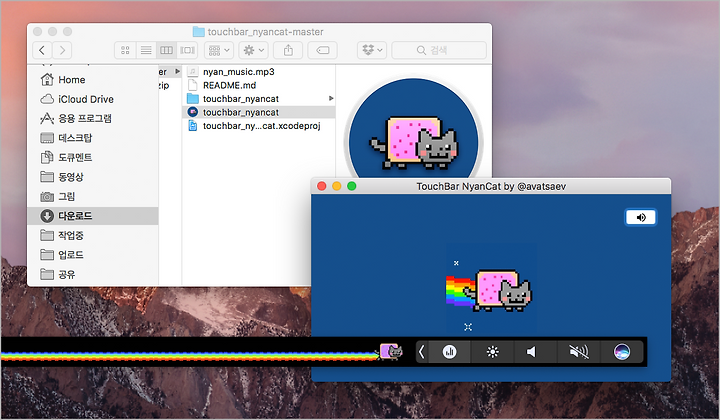
Task: Select touchbar_ny...cat.xcodeproj file
Action: pyautogui.click(x=259, y=126)
